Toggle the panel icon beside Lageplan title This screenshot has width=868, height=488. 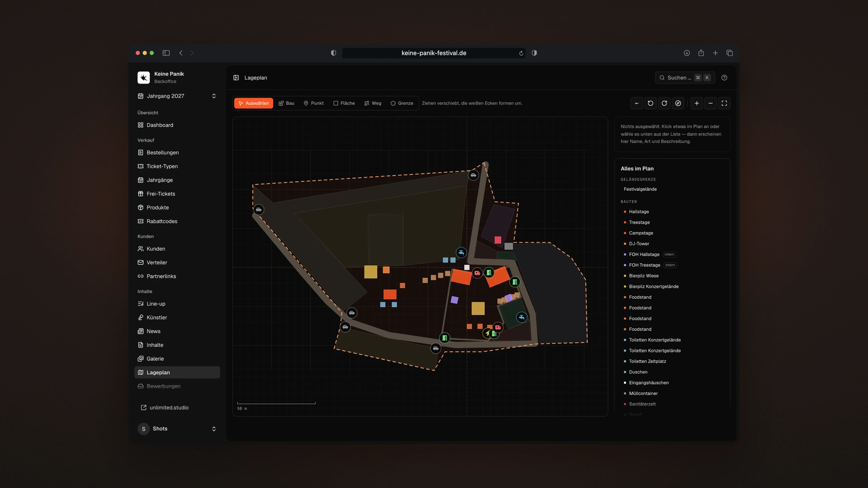(x=236, y=78)
